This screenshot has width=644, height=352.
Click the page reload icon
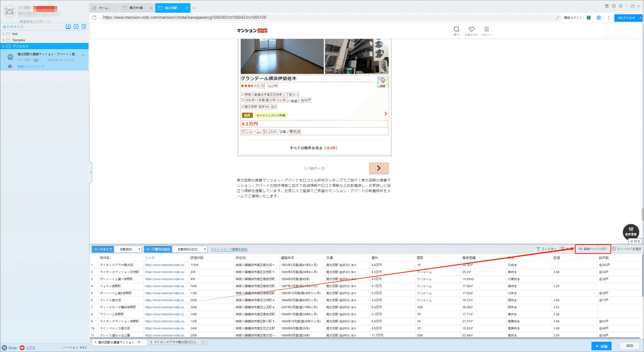(x=94, y=17)
